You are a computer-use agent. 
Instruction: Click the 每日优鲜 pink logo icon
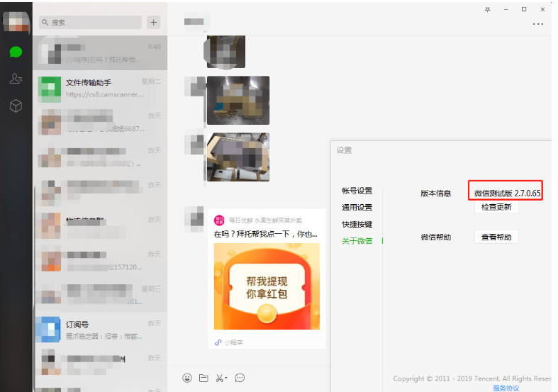point(219,220)
